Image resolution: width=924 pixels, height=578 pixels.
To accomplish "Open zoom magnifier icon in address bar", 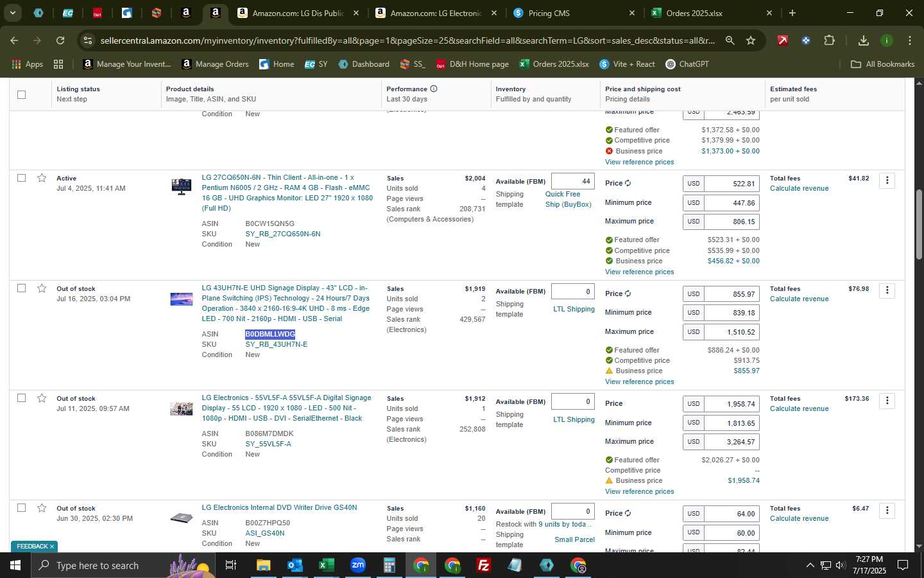I will pyautogui.click(x=730, y=40).
